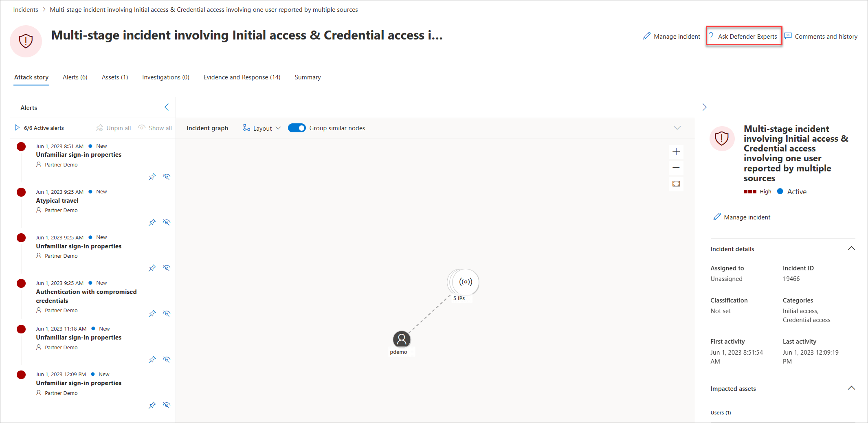
Task: Hide the first Unfamiliar sign-in properties alert
Action: (167, 177)
